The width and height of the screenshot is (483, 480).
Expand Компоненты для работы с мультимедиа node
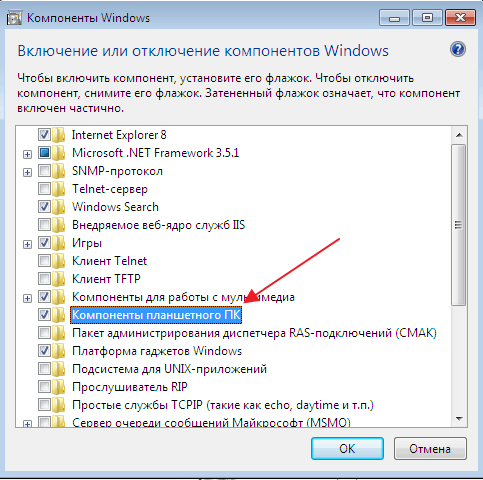[27, 298]
